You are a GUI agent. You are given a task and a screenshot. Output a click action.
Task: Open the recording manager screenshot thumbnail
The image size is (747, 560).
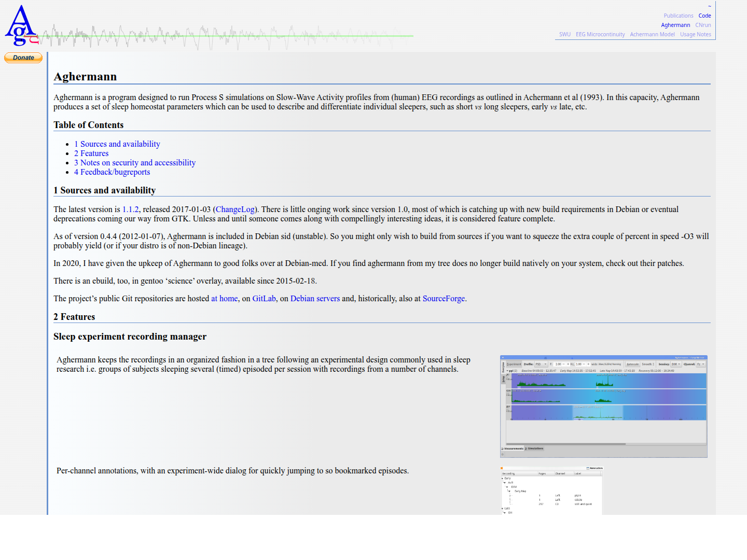pyautogui.click(x=604, y=407)
